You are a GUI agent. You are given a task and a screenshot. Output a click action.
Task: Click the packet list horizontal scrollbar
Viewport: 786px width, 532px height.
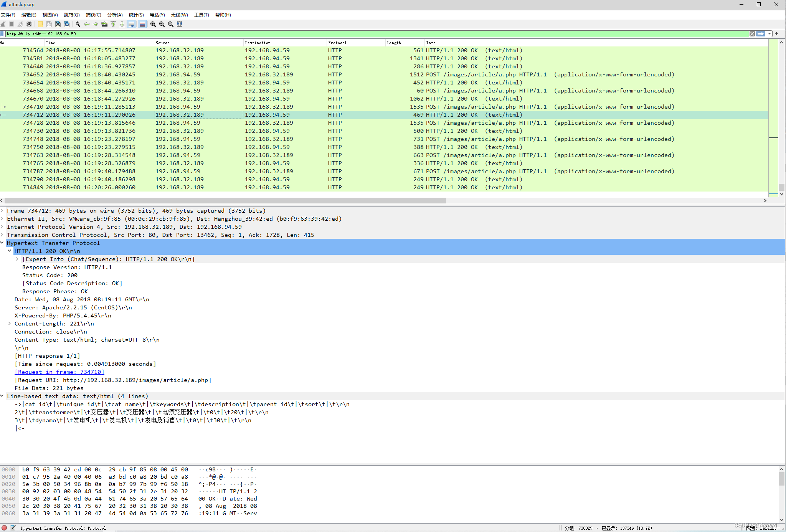click(225, 200)
